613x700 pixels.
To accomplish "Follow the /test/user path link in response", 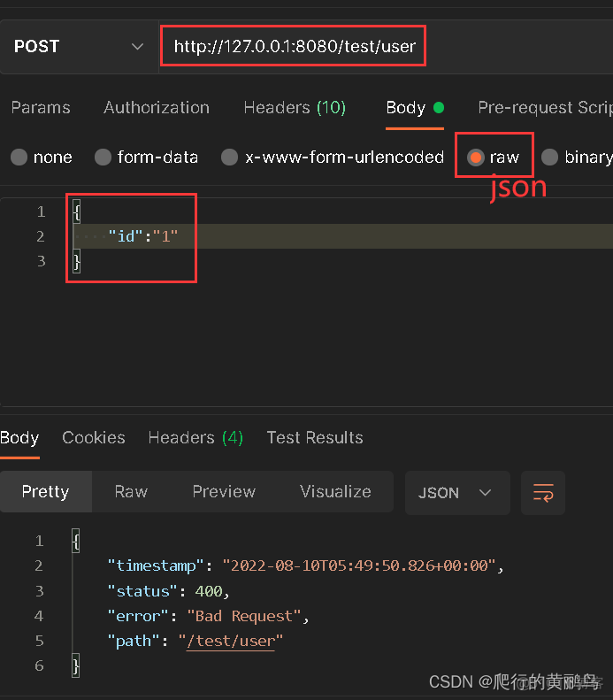I will click(230, 641).
